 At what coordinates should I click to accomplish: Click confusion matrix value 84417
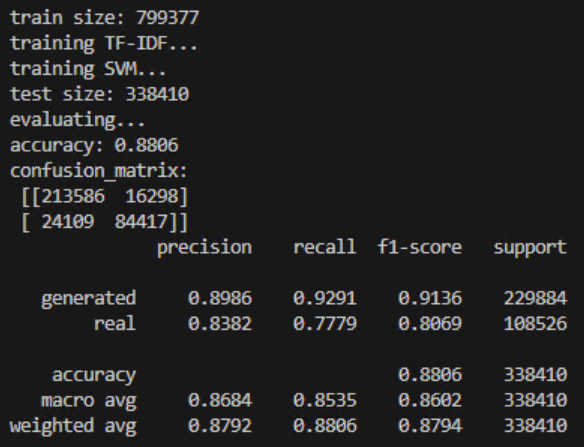[142, 222]
